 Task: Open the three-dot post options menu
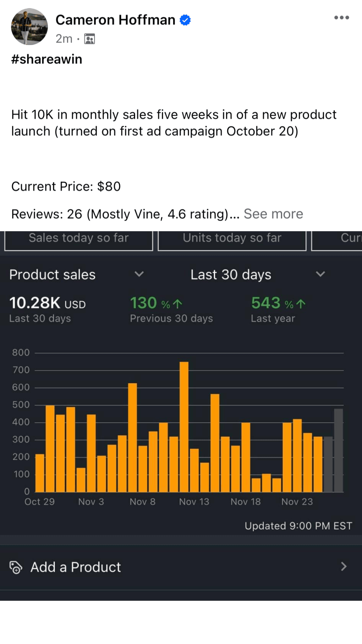tap(342, 18)
